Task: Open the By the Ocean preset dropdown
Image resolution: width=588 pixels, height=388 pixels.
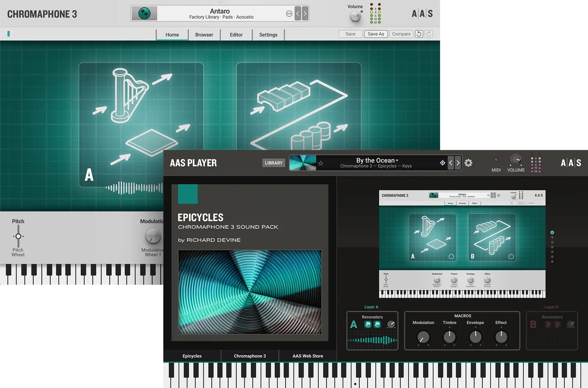Action: (377, 160)
